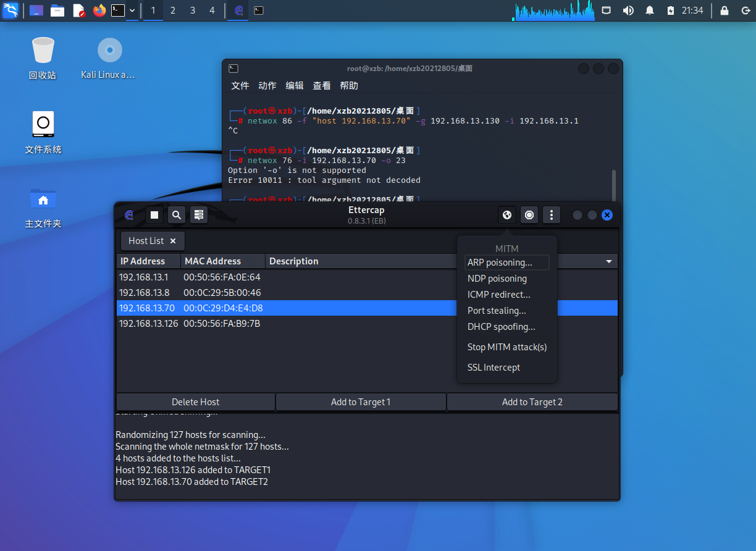Open the Kali Linux disc desktop icon

pos(108,59)
